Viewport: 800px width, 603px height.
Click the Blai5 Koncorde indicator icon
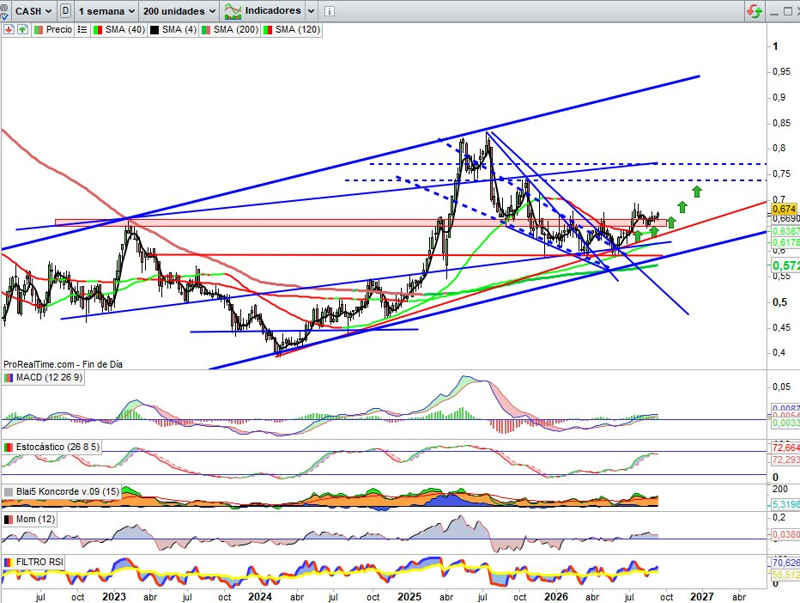pyautogui.click(x=8, y=492)
